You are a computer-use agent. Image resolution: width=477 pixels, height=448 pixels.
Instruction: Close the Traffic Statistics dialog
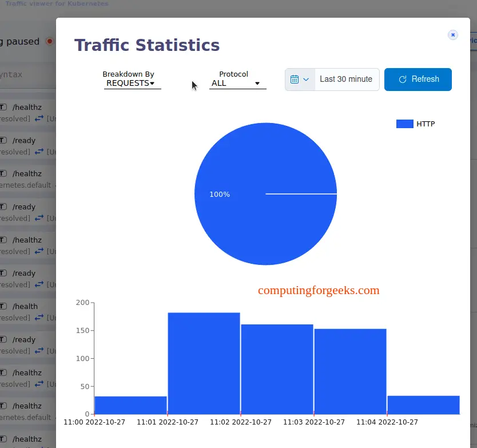point(452,35)
